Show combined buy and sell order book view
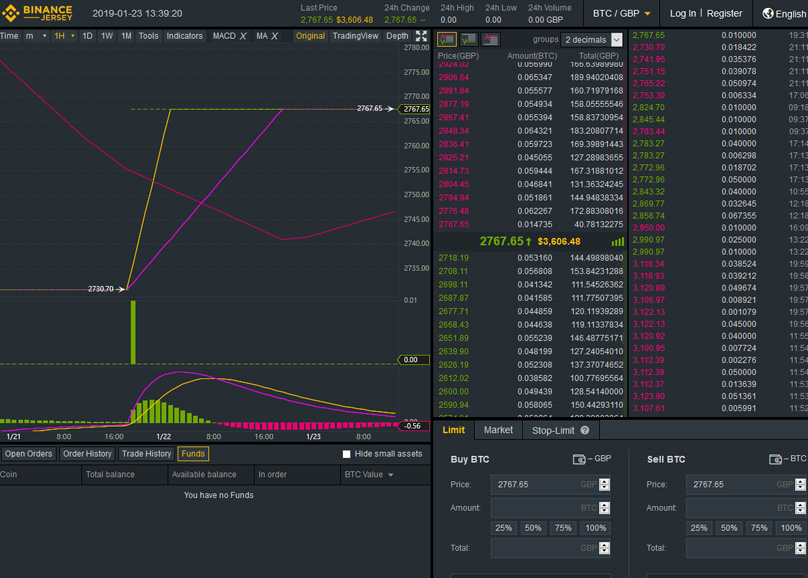 click(447, 39)
